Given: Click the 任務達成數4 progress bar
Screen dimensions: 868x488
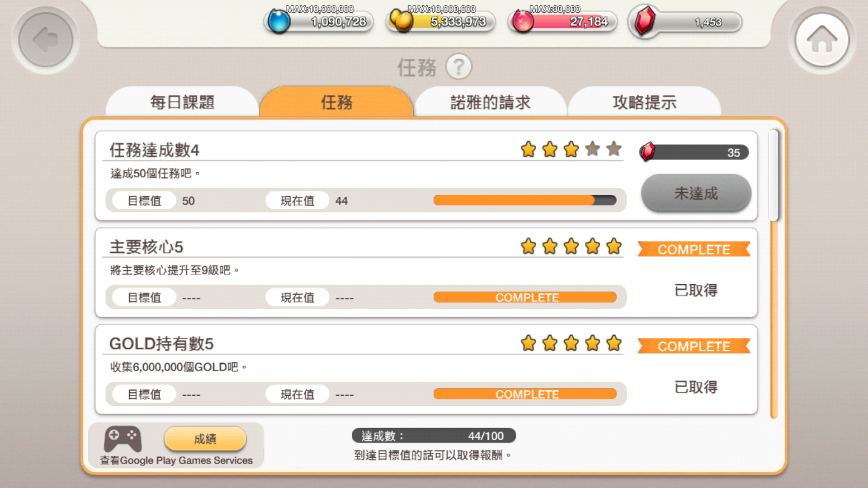Looking at the screenshot, I should pos(525,201).
